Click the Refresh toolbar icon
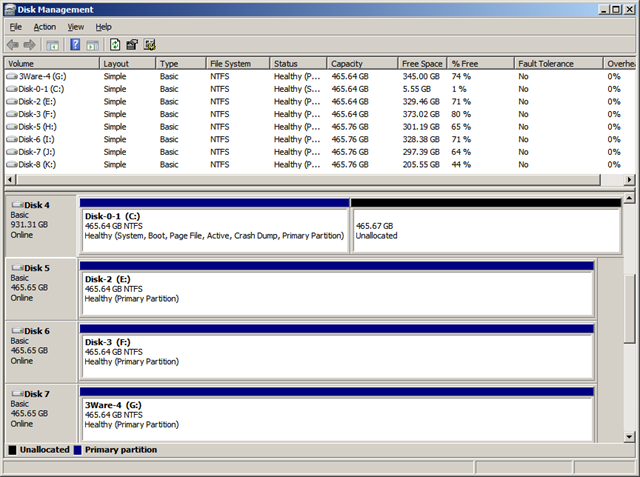The height and width of the screenshot is (477, 640). [x=115, y=45]
